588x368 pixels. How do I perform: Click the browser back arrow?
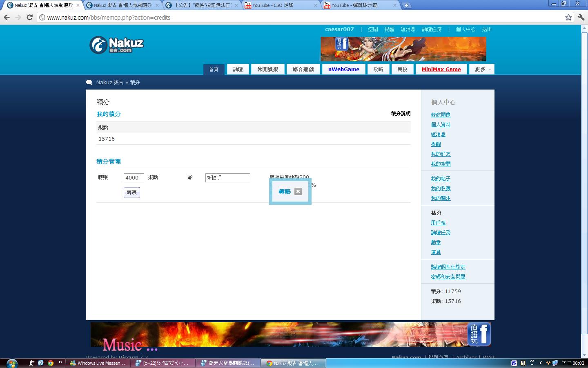click(7, 17)
